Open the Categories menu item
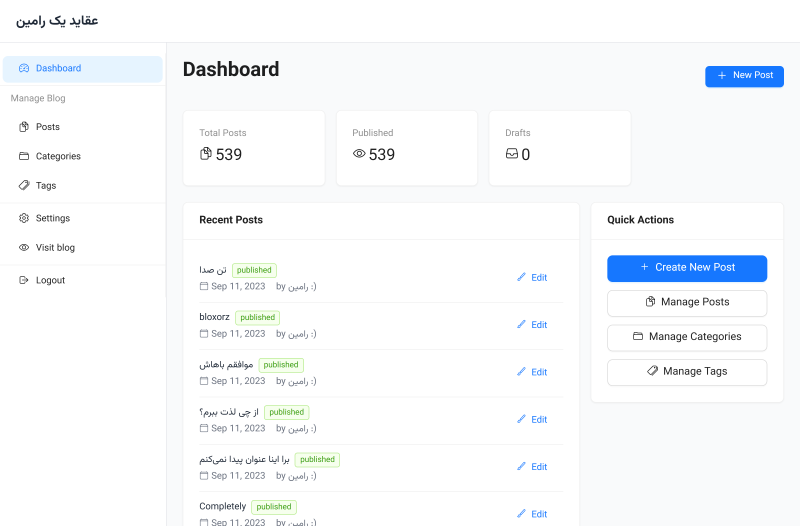Image resolution: width=800 pixels, height=526 pixels. pyautogui.click(x=58, y=156)
